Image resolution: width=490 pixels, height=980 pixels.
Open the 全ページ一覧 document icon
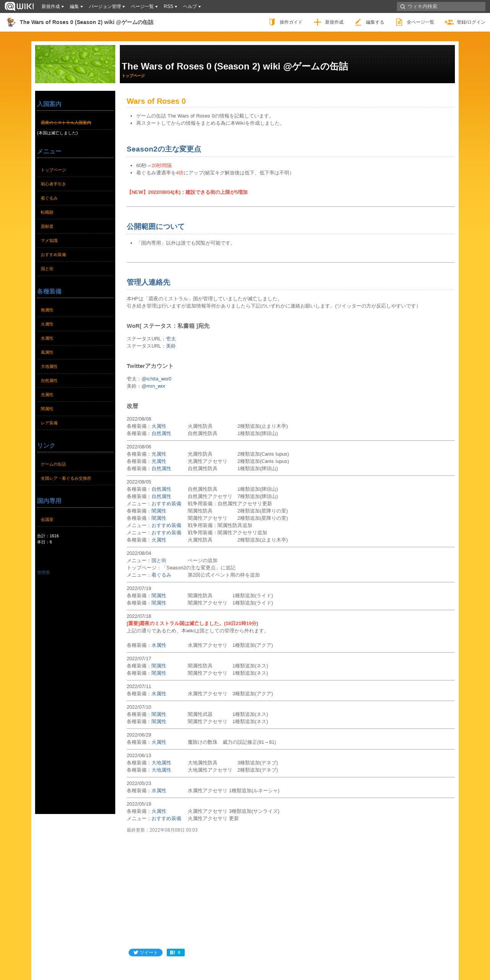point(399,22)
